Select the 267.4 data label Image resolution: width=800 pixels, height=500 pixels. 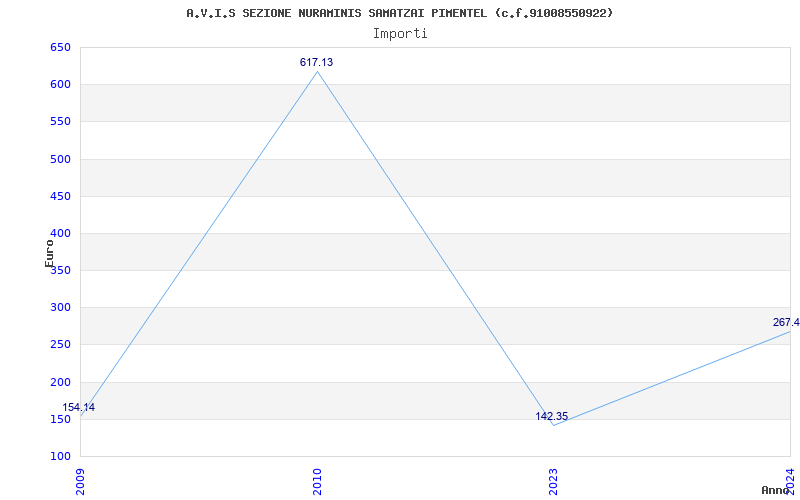[x=786, y=322]
